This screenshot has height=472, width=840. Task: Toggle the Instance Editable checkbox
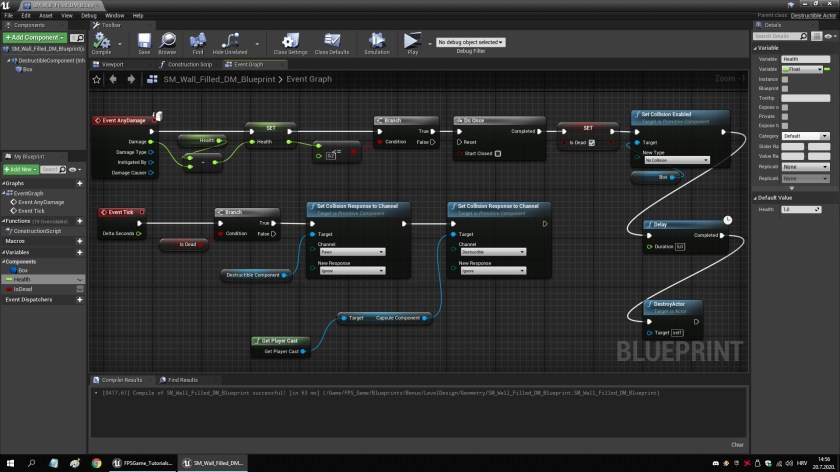click(785, 79)
